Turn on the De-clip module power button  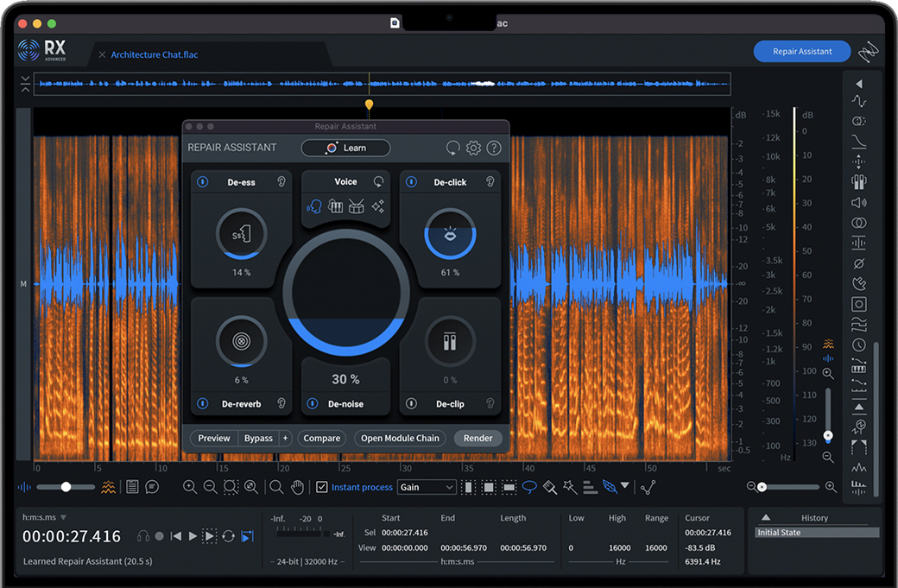pyautogui.click(x=412, y=403)
